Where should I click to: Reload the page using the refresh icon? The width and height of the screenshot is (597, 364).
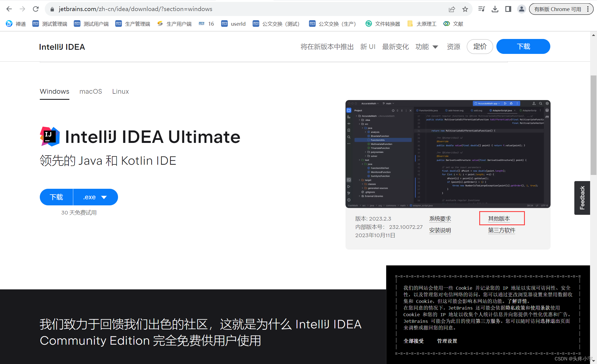[x=36, y=9]
